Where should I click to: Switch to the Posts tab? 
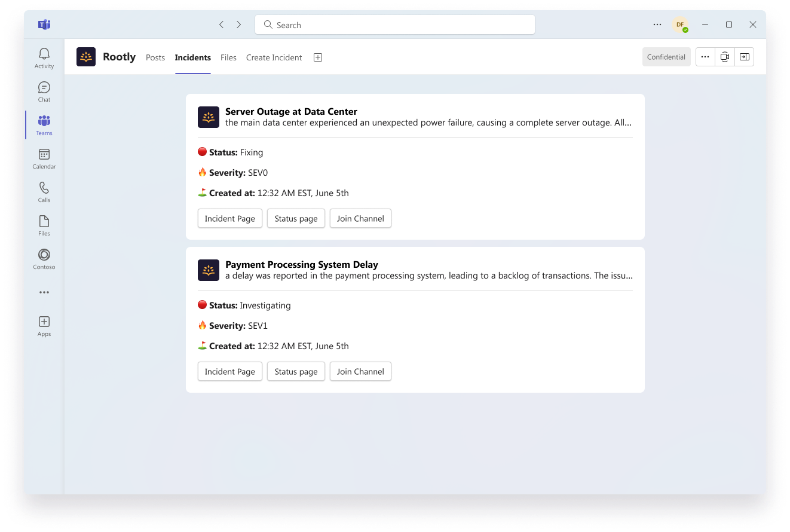[x=155, y=57]
